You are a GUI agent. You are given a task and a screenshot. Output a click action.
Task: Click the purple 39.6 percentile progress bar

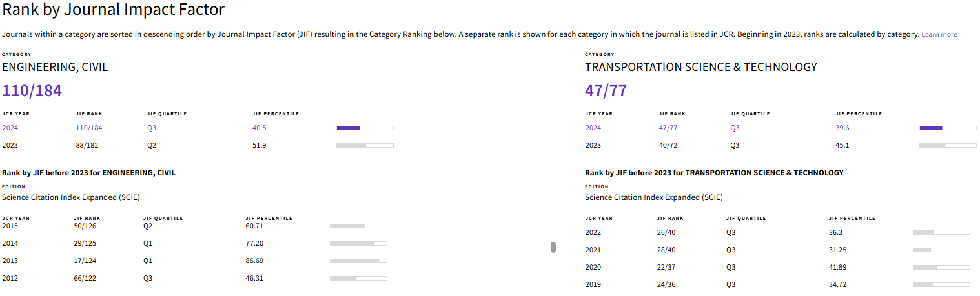[948, 128]
